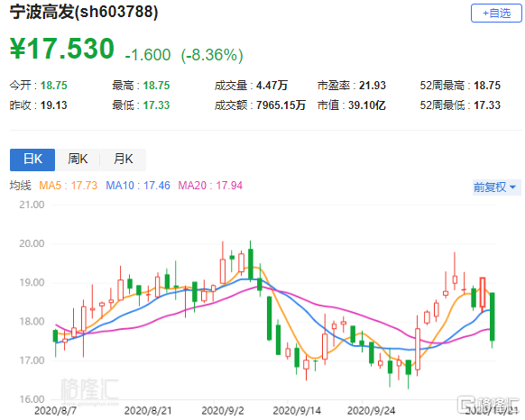Click x-axis date 2020/9/2
The height and width of the screenshot is (420, 525).
223,411
